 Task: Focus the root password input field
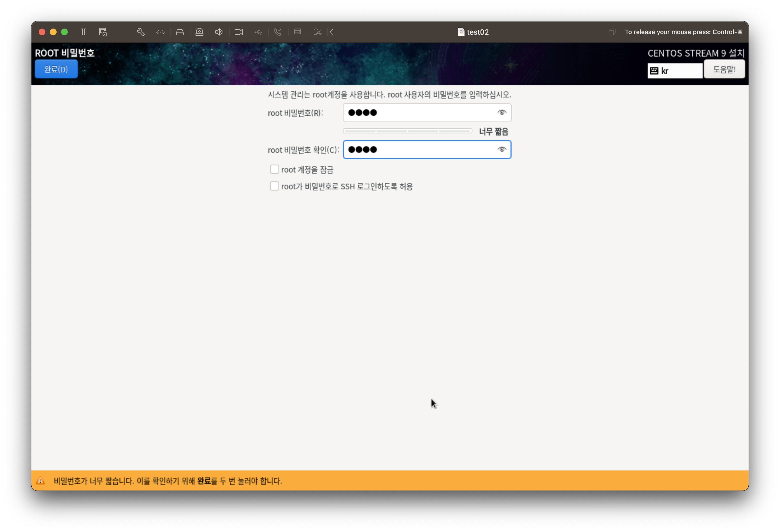click(x=419, y=112)
